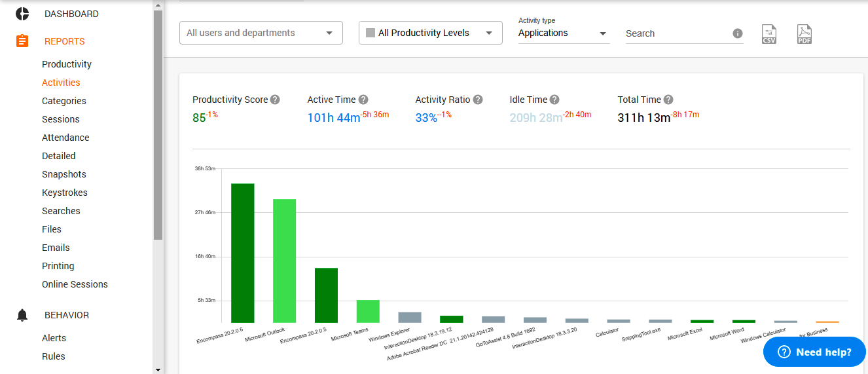Click the Windows Explorer chart bar
This screenshot has height=374, width=868.
[x=410, y=318]
